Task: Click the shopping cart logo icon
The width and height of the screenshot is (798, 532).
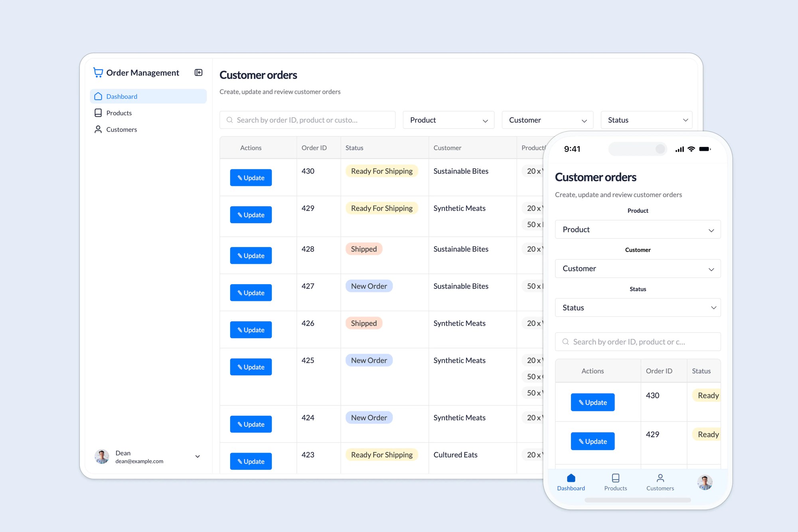Action: point(98,72)
